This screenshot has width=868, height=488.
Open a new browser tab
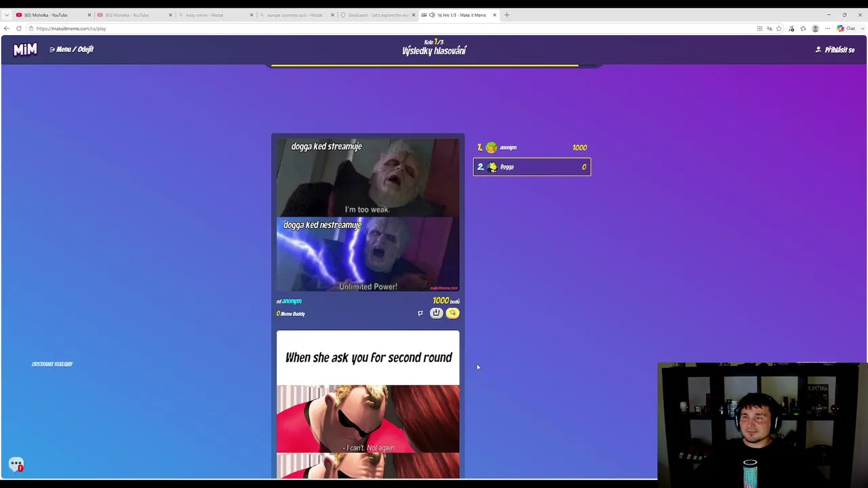[x=507, y=15]
